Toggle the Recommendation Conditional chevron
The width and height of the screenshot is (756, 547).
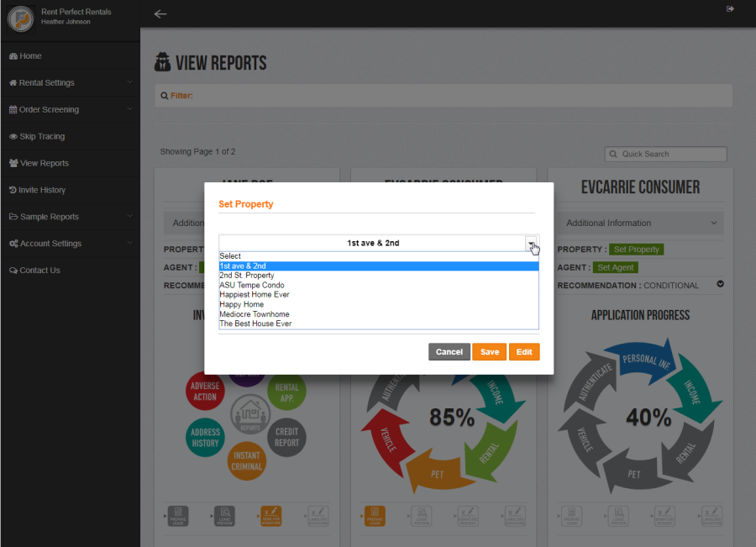pos(721,284)
